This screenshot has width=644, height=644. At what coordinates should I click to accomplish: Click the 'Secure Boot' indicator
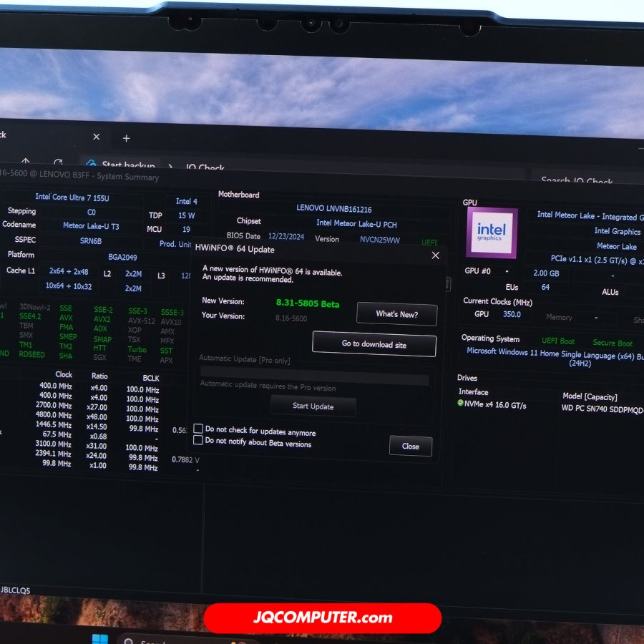tap(613, 343)
